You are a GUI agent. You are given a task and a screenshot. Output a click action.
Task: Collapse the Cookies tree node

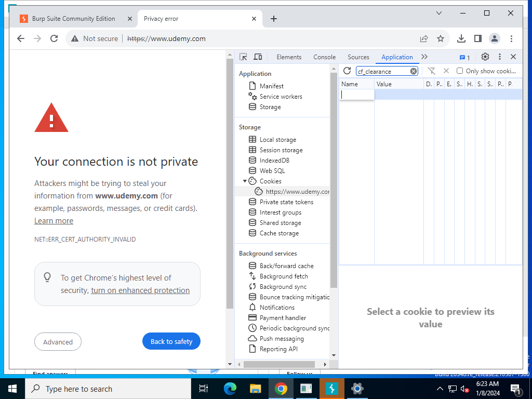pos(245,181)
